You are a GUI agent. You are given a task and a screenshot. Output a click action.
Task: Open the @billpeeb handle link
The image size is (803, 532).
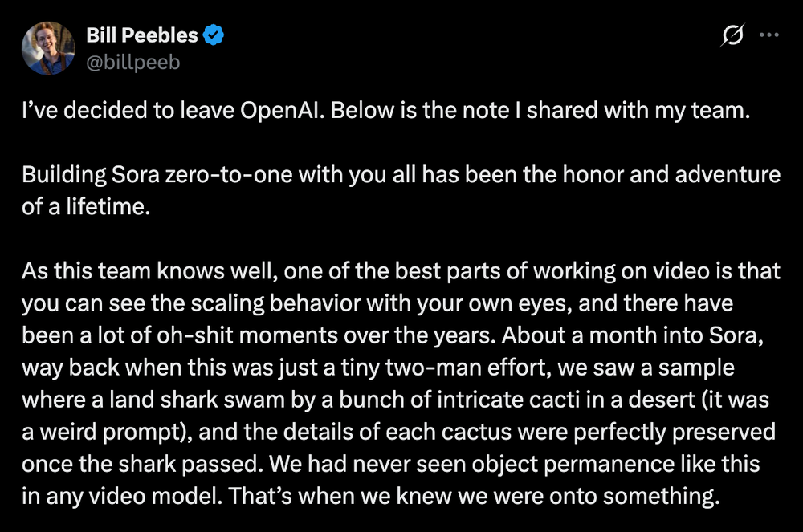(132, 61)
